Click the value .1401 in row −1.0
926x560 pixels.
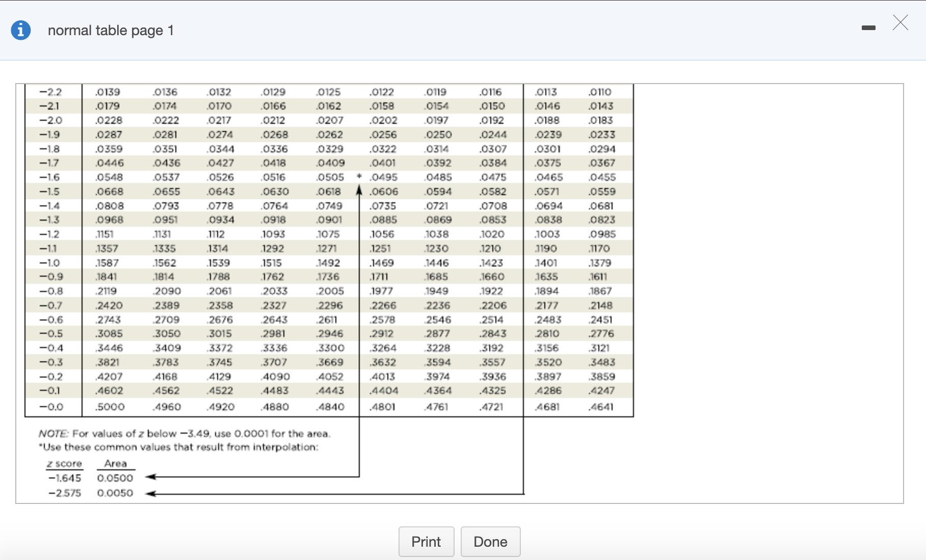pyautogui.click(x=546, y=263)
